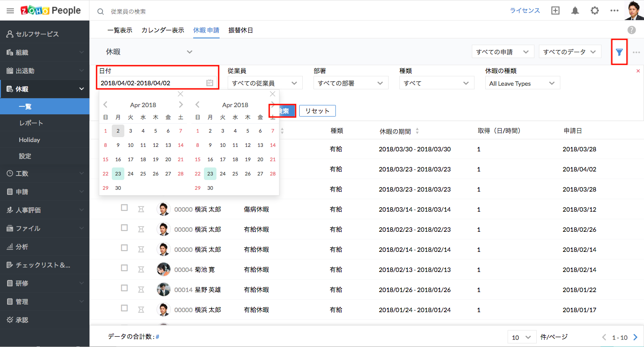Close the filter panel red X
Screen dimensions: 644x347
[638, 71]
